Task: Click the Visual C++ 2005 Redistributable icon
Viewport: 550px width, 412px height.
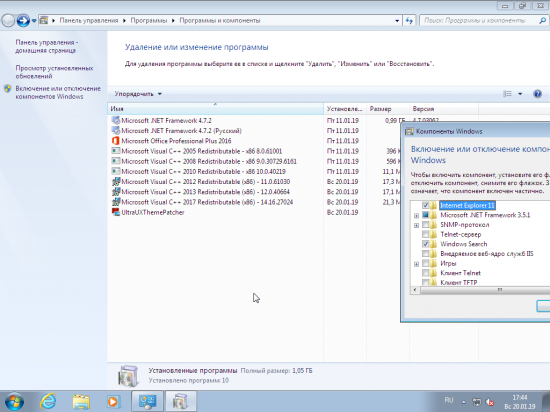Action: [x=115, y=151]
